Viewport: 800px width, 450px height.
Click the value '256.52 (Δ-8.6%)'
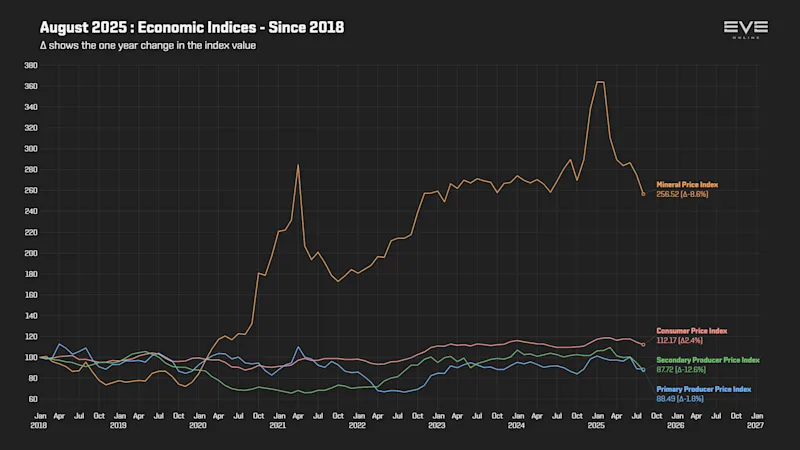682,194
